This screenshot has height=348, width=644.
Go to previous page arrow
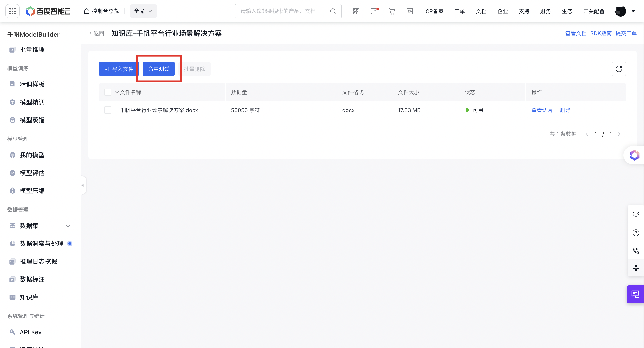tap(587, 134)
